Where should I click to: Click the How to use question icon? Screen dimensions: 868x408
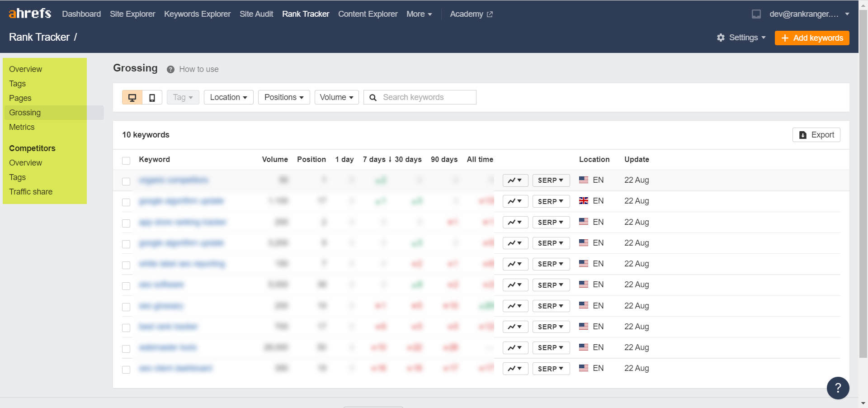click(170, 69)
